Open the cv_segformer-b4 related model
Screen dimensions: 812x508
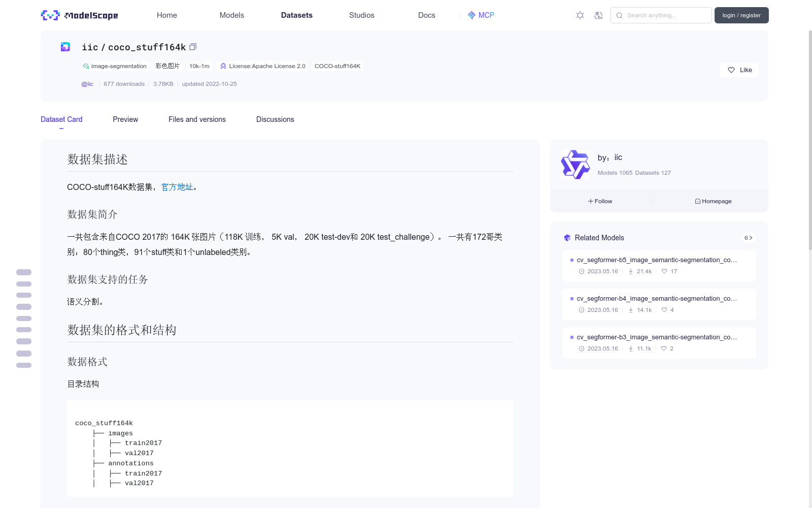tap(659, 304)
